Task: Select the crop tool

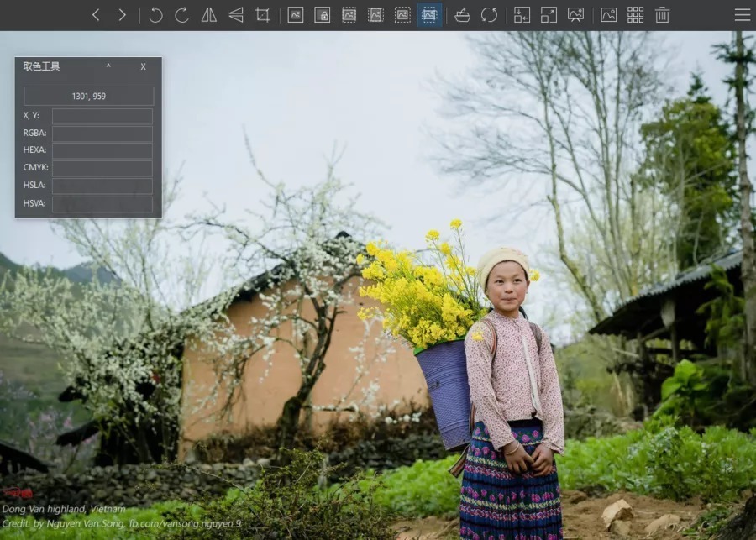Action: 263,15
